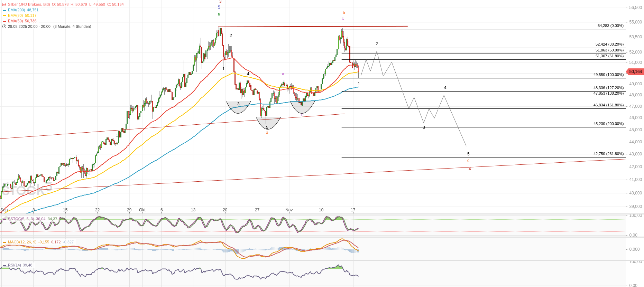Click the 54,283 (0.00%) Fibonacci label
The image size is (644, 287).
coord(610,26)
